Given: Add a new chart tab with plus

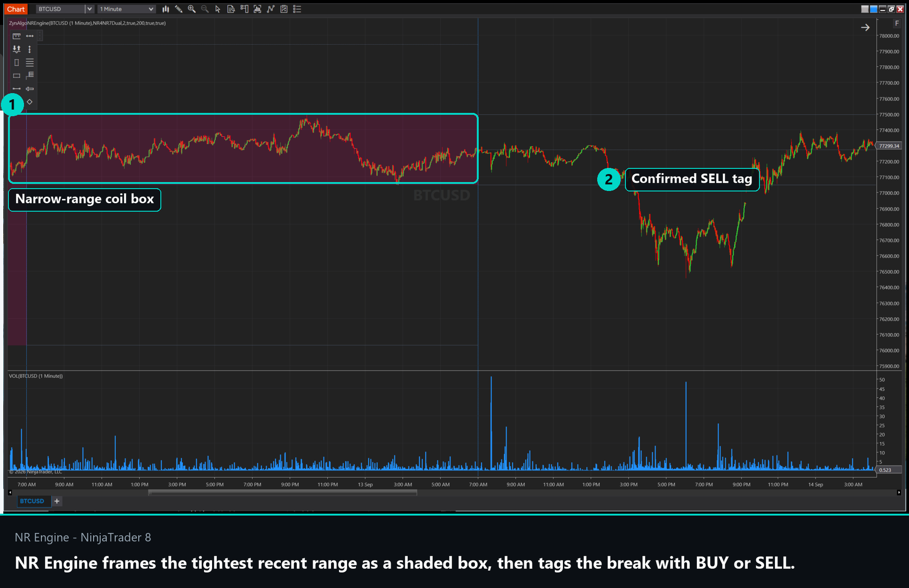Looking at the screenshot, I should tap(57, 501).
